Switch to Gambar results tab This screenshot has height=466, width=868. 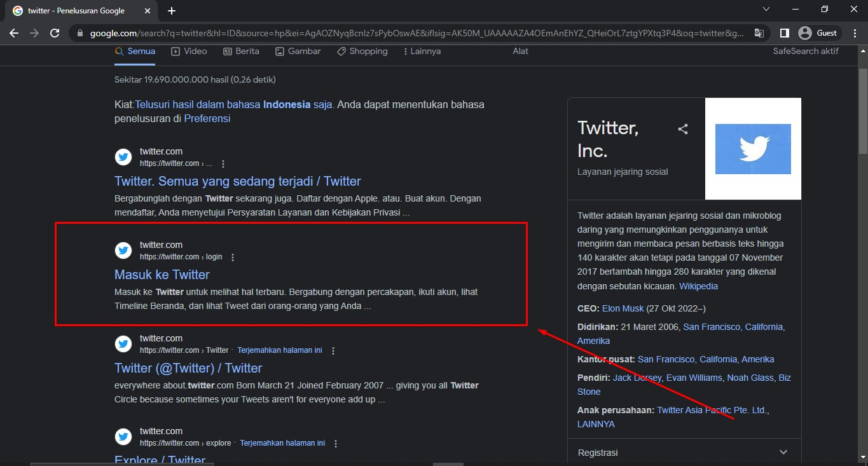tap(298, 51)
